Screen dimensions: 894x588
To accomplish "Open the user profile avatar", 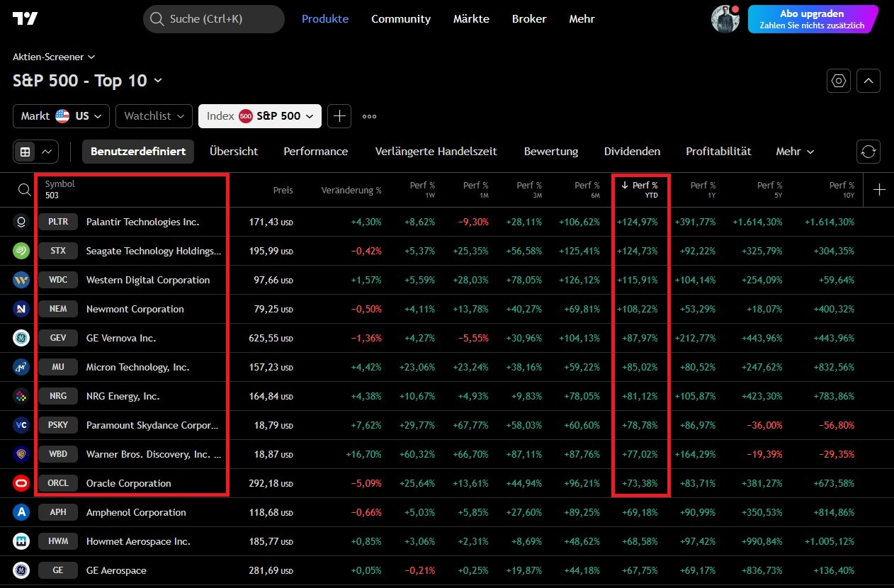I will [x=725, y=19].
